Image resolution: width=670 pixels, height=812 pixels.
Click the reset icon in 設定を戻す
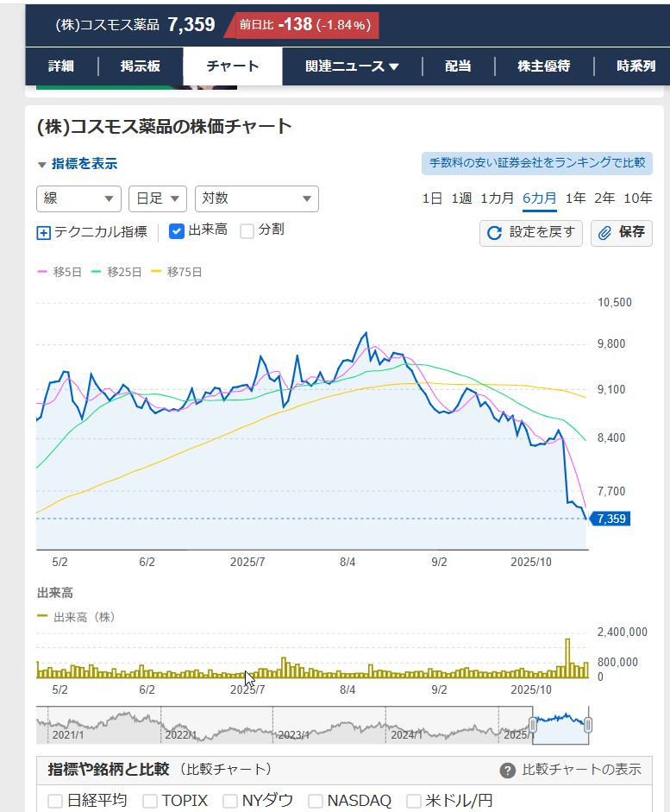[494, 233]
